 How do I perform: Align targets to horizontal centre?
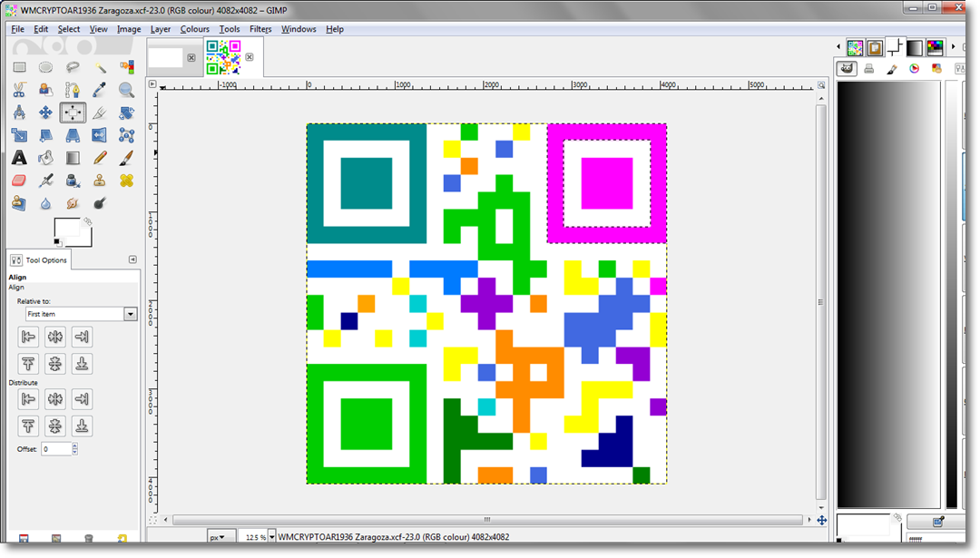tap(55, 337)
